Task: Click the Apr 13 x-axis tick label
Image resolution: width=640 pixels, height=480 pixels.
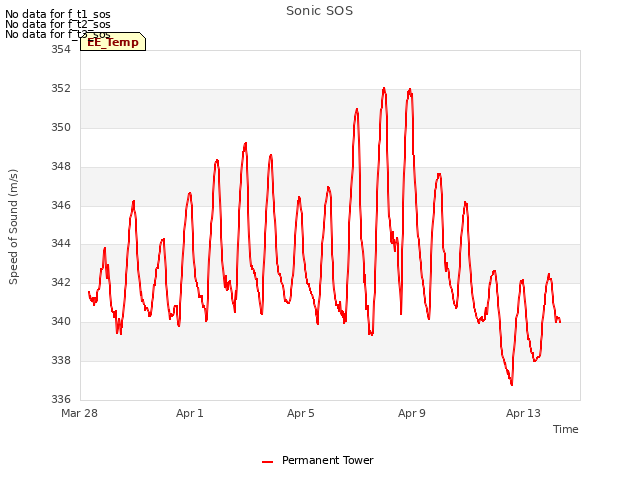Action: (x=523, y=413)
